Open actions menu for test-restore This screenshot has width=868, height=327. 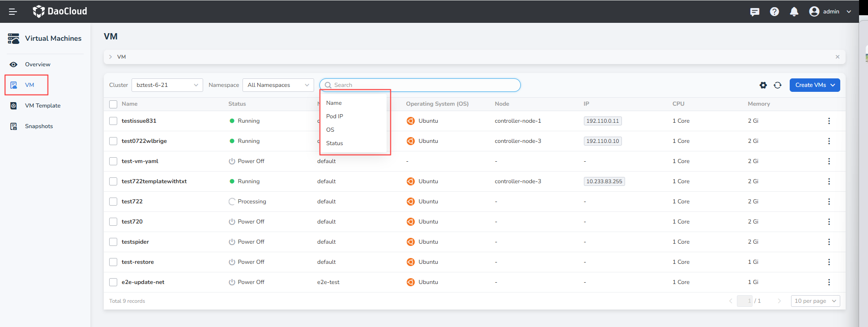829,262
